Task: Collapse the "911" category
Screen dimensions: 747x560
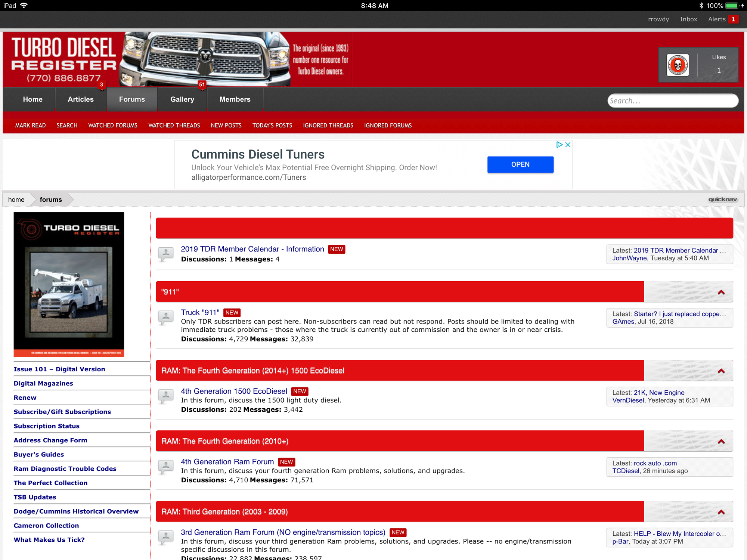Action: pos(721,292)
